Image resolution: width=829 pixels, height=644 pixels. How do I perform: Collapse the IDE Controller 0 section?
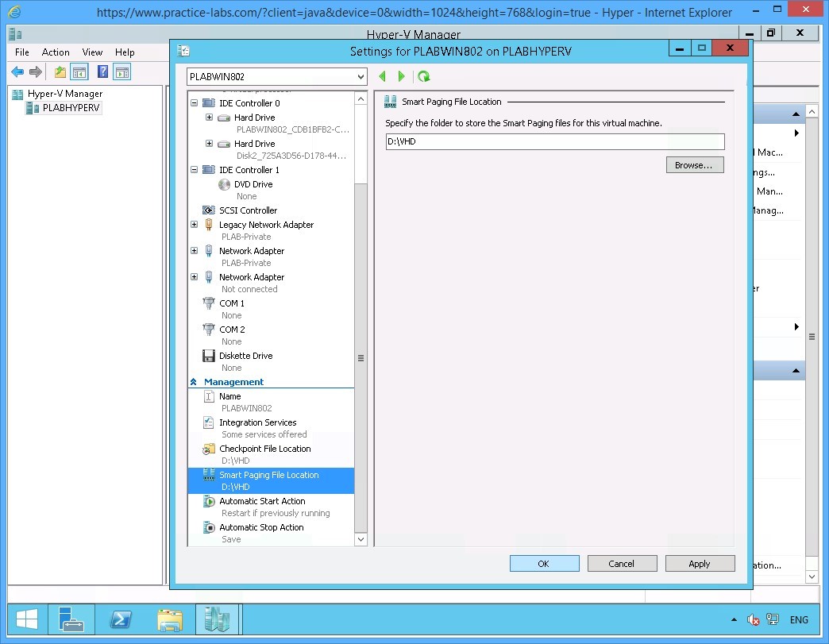[x=194, y=102]
